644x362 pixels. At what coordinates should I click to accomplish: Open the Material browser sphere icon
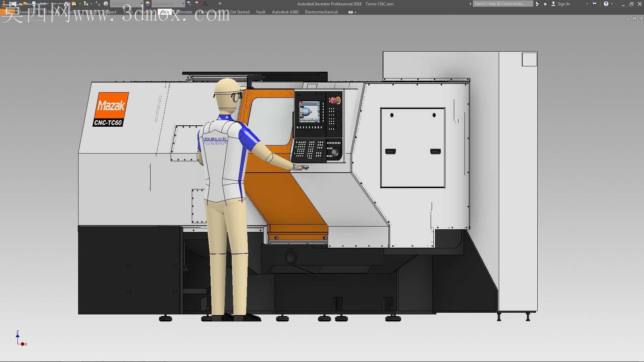[106, 4]
